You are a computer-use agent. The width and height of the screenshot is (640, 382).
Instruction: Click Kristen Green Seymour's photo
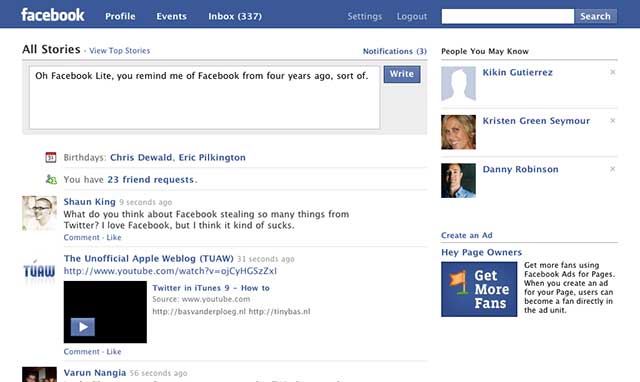458,132
